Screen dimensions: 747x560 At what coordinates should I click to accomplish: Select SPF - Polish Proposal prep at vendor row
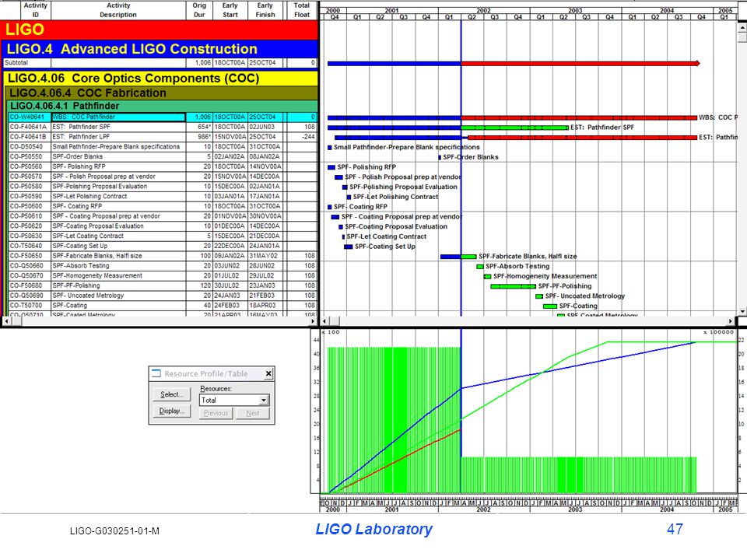pos(163,177)
